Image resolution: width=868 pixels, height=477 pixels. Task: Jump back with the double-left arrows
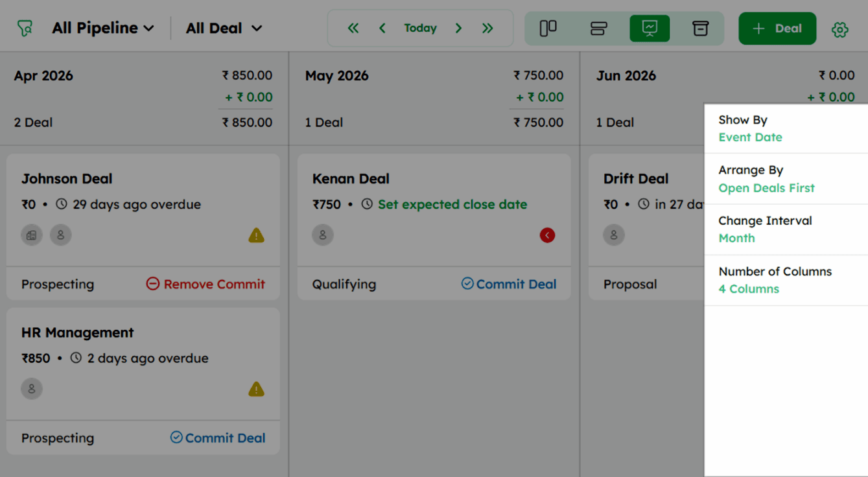(x=353, y=28)
